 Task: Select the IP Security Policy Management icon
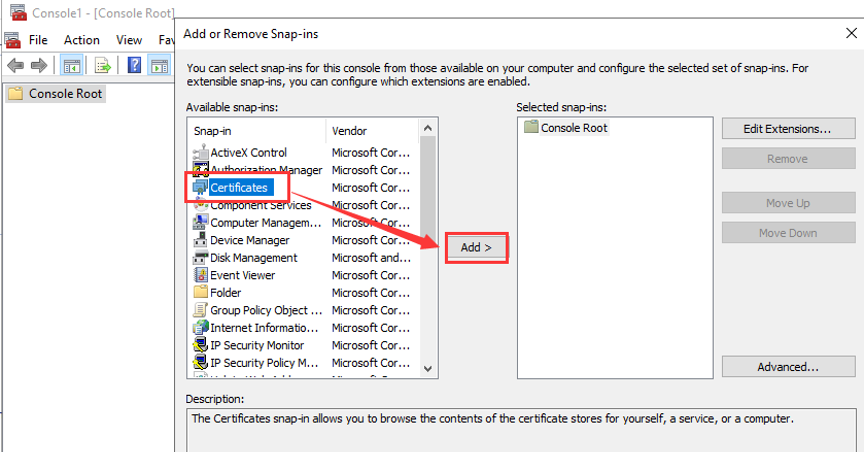pos(201,363)
